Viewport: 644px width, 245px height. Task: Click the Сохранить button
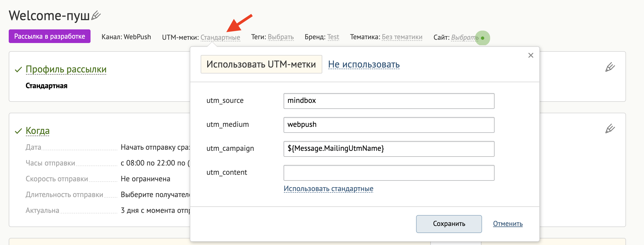tap(449, 224)
